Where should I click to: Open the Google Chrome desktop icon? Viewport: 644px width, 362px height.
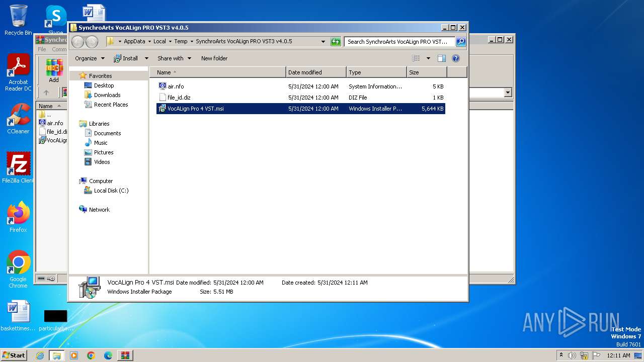(x=18, y=269)
